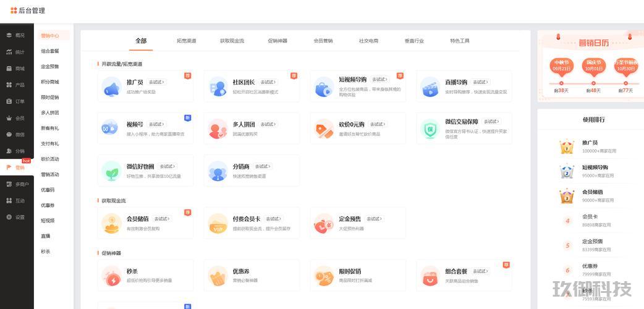The height and width of the screenshot is (309, 644).
Task: Select 积分商城 in the submenu
Action: pyautogui.click(x=50, y=82)
